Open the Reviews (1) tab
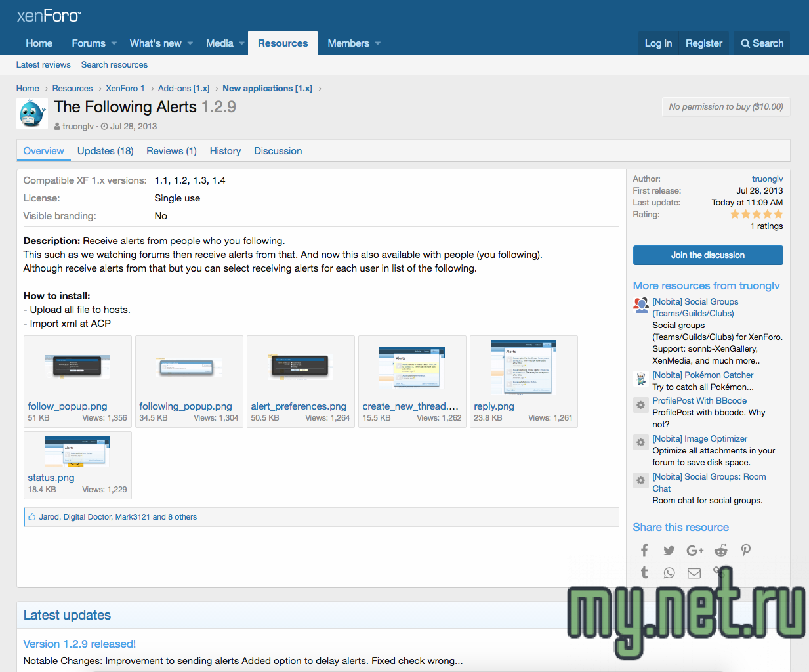Image resolution: width=809 pixels, height=672 pixels. 171,151
